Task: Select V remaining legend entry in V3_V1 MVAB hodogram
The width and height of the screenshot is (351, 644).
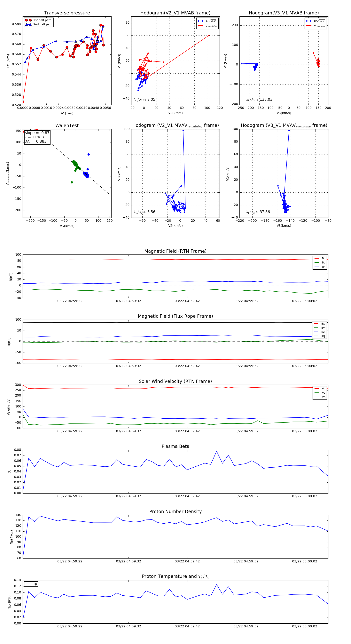Action: (x=316, y=26)
